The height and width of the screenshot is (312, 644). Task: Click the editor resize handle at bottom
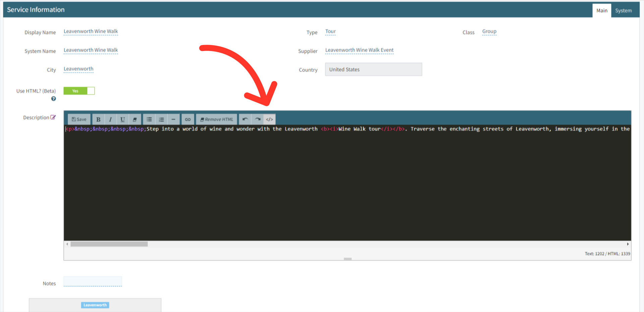(x=348, y=259)
